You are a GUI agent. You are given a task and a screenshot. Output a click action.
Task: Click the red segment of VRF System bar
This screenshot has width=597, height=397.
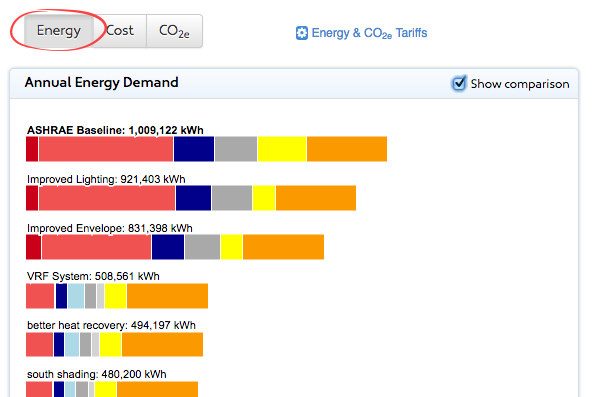click(x=40, y=296)
